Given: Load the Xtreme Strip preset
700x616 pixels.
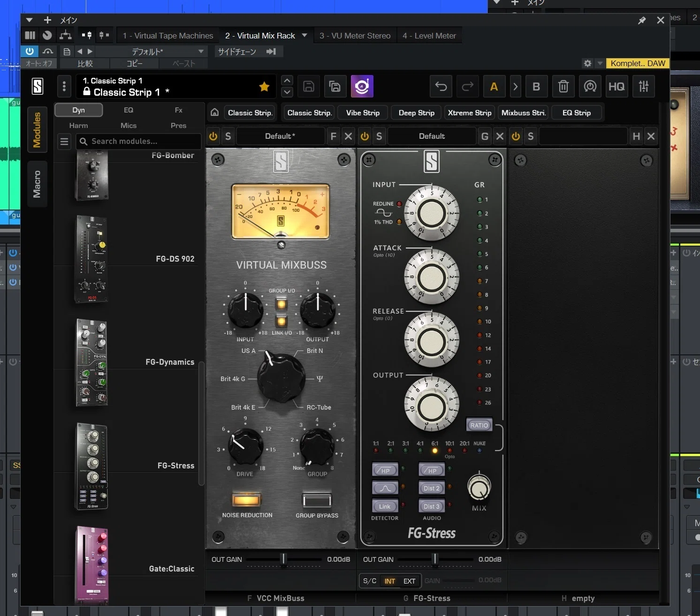Looking at the screenshot, I should 470,113.
